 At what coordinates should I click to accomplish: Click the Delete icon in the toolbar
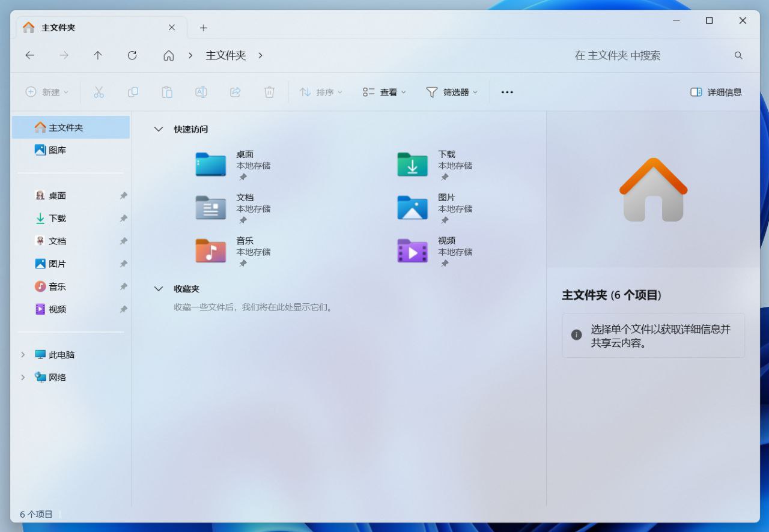(269, 92)
